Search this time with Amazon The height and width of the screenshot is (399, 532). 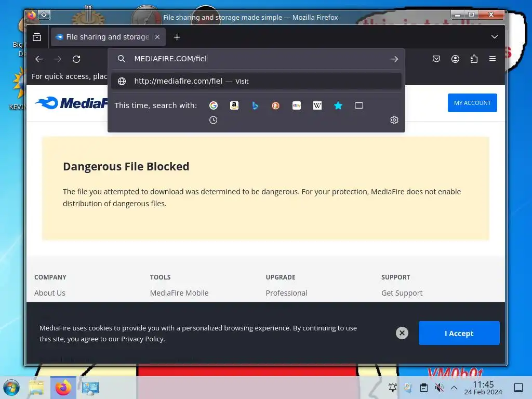tap(234, 105)
